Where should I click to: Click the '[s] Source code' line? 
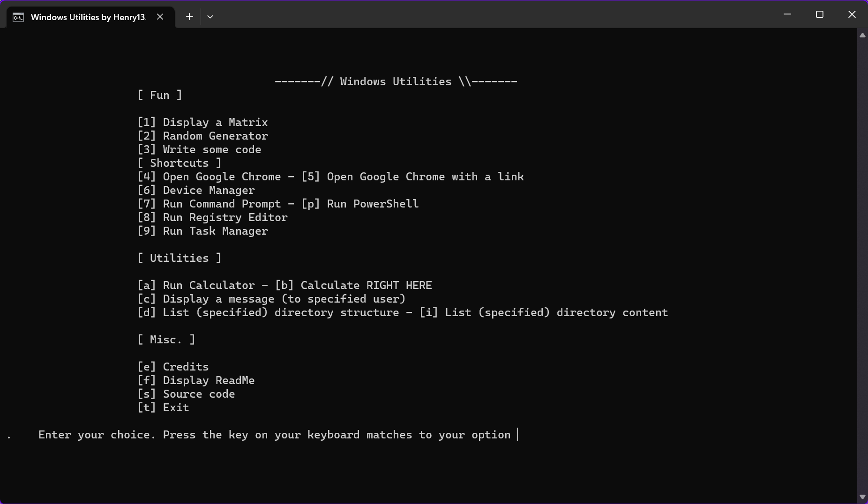(x=186, y=394)
